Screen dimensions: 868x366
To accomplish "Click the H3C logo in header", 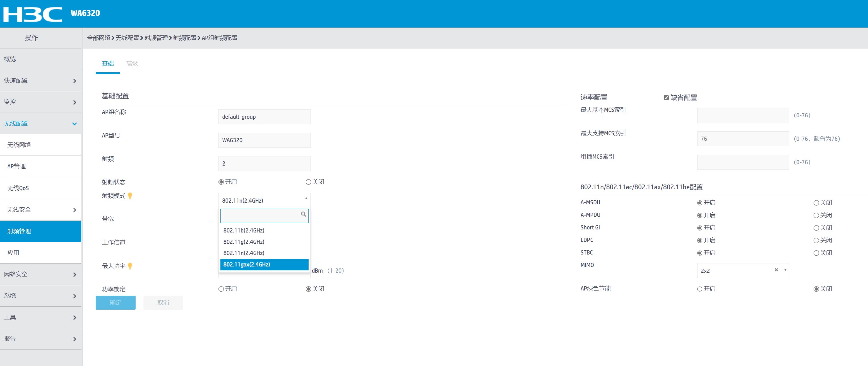I will click(33, 14).
